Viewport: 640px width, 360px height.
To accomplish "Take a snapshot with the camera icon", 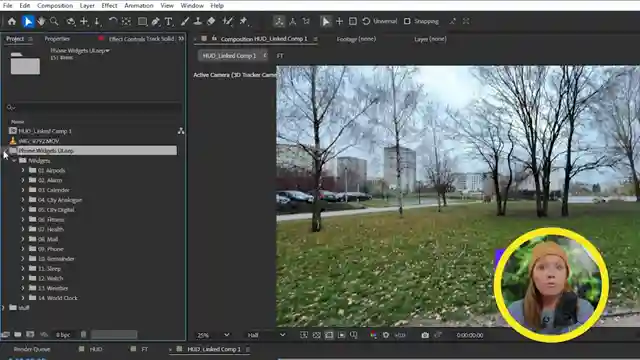I will point(425,335).
